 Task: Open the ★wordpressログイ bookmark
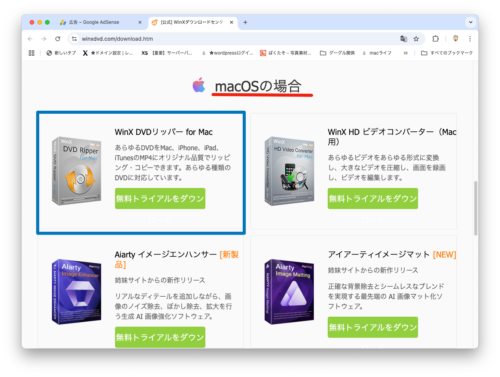point(228,53)
